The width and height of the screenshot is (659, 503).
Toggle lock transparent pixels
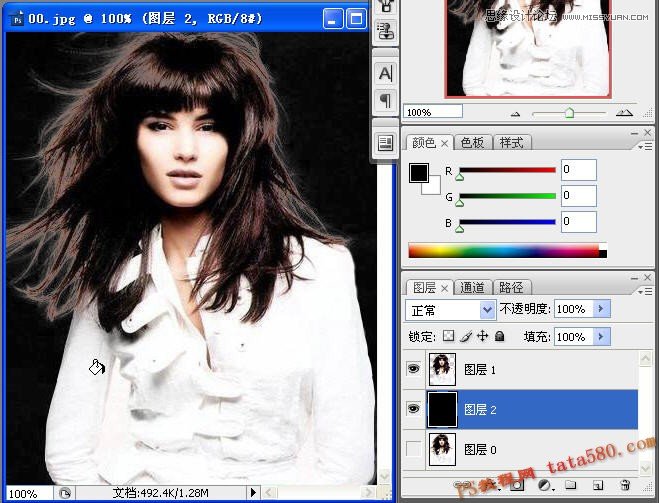(x=448, y=336)
